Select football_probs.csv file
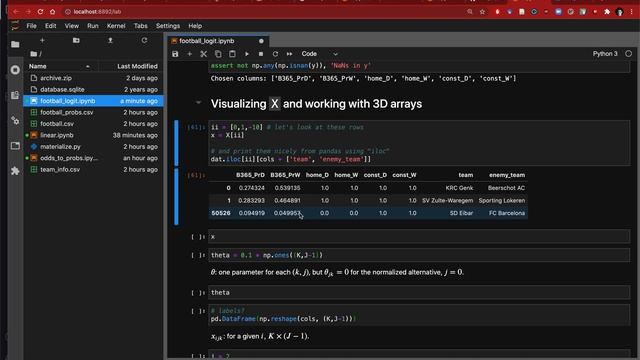The width and height of the screenshot is (640, 360). point(93,112)
